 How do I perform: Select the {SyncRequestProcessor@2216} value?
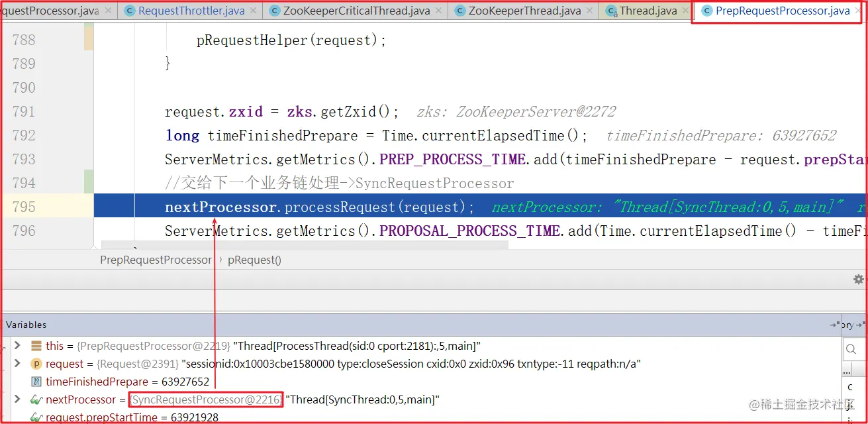[206, 399]
